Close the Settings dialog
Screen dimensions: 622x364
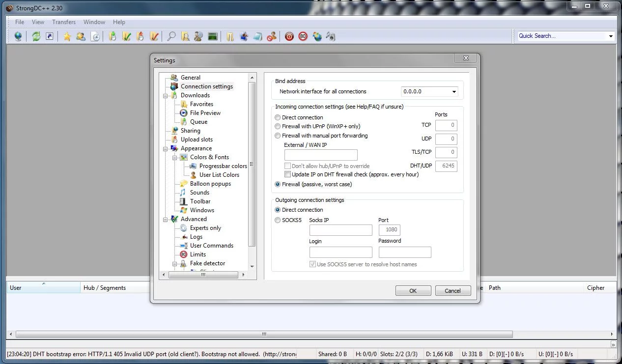(465, 58)
